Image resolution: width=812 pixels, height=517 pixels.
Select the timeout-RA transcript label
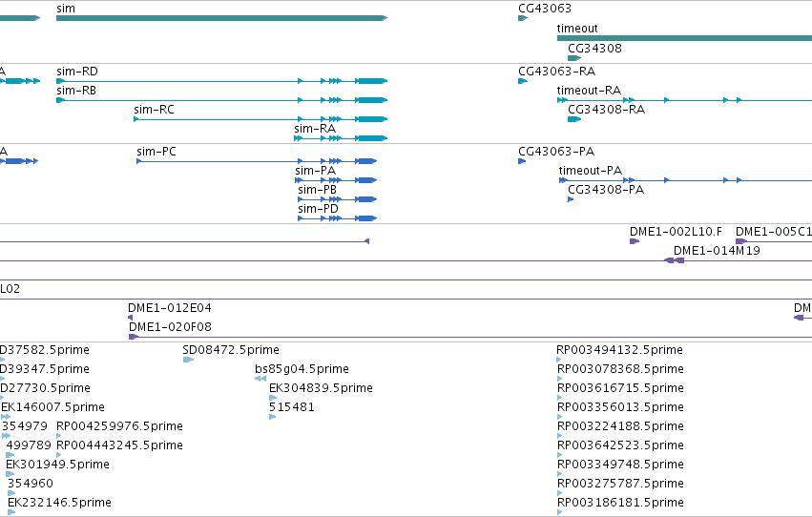(589, 91)
